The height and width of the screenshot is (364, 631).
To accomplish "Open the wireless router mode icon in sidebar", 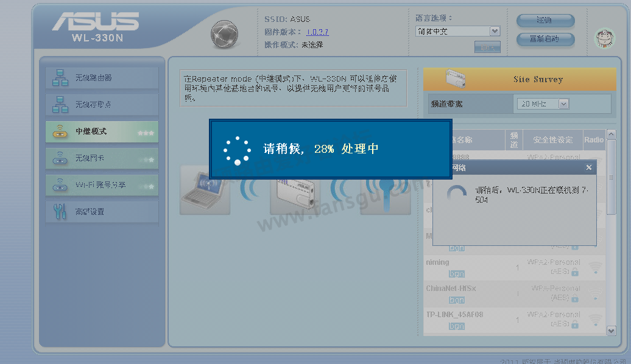I will click(x=60, y=78).
